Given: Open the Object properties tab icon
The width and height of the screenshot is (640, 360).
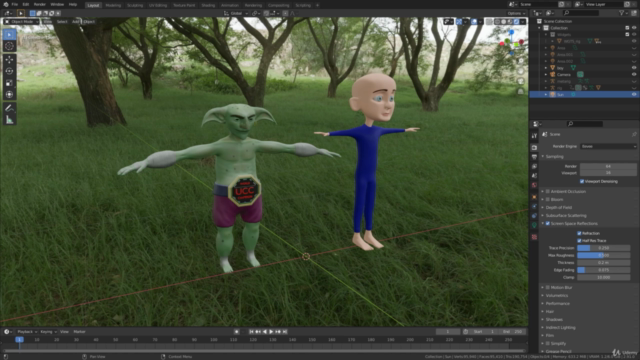Looking at the screenshot, I should pyautogui.click(x=534, y=197).
